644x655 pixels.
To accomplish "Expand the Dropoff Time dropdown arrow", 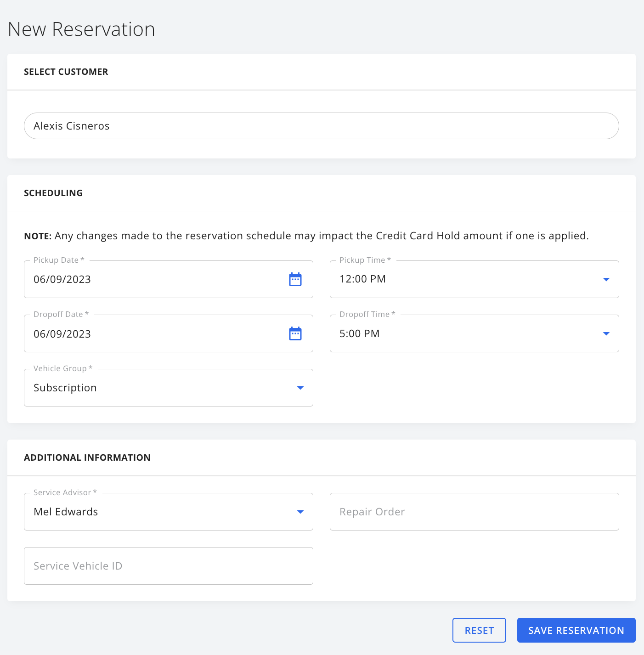I will (606, 333).
